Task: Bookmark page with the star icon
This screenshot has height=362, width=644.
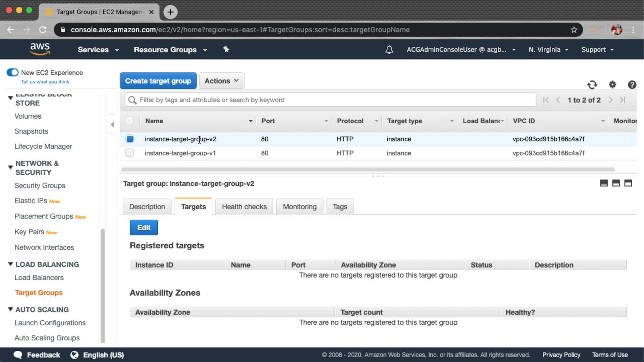Action: click(574, 30)
